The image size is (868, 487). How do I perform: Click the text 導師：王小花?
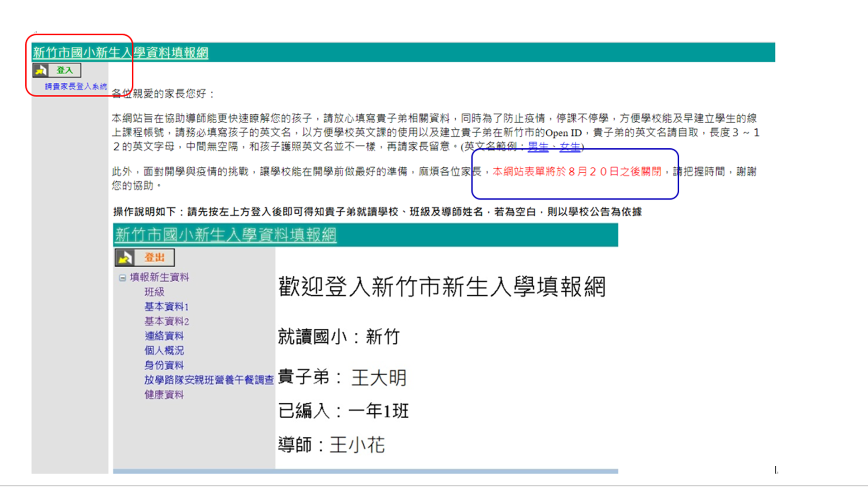pyautogui.click(x=331, y=445)
